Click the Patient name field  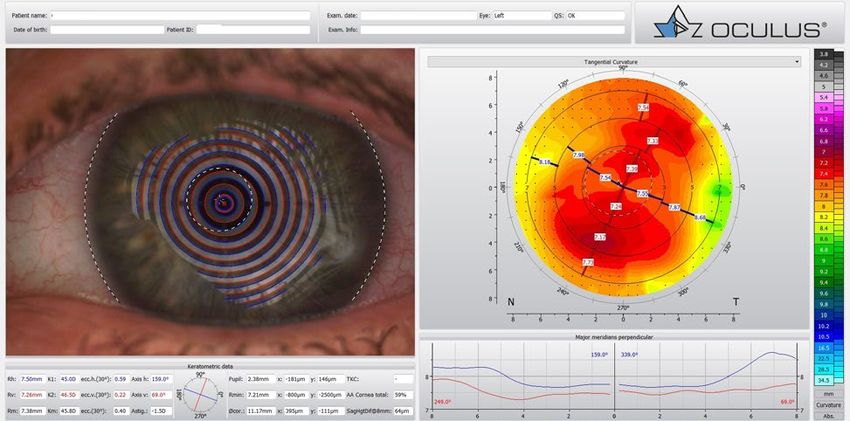click(181, 16)
